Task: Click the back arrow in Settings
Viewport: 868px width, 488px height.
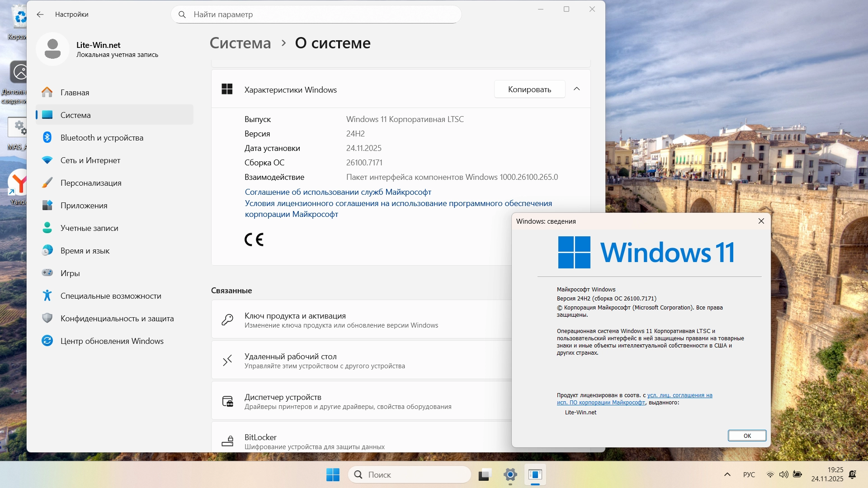Action: click(x=40, y=14)
